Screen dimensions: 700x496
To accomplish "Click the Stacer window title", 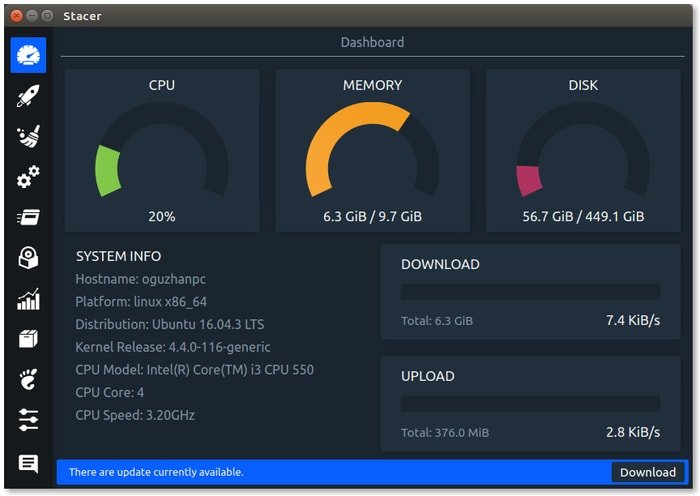I will [x=82, y=17].
